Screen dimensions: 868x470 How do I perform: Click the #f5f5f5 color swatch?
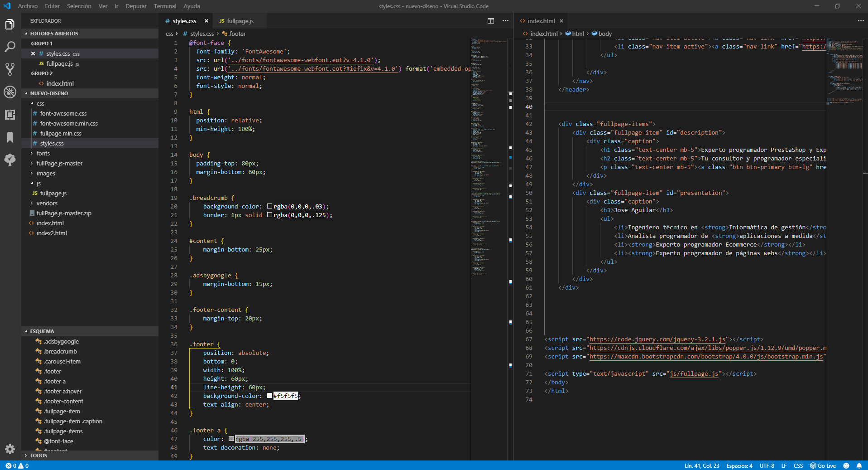pyautogui.click(x=270, y=396)
